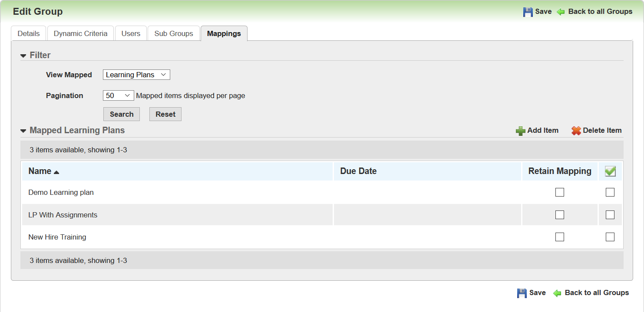Click the bottom floppy disk Save icon
This screenshot has width=644, height=312.
[522, 293]
